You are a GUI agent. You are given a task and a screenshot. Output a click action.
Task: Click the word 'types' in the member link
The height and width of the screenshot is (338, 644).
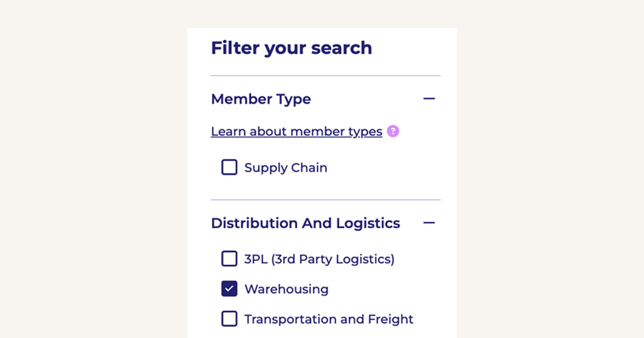pyautogui.click(x=365, y=132)
